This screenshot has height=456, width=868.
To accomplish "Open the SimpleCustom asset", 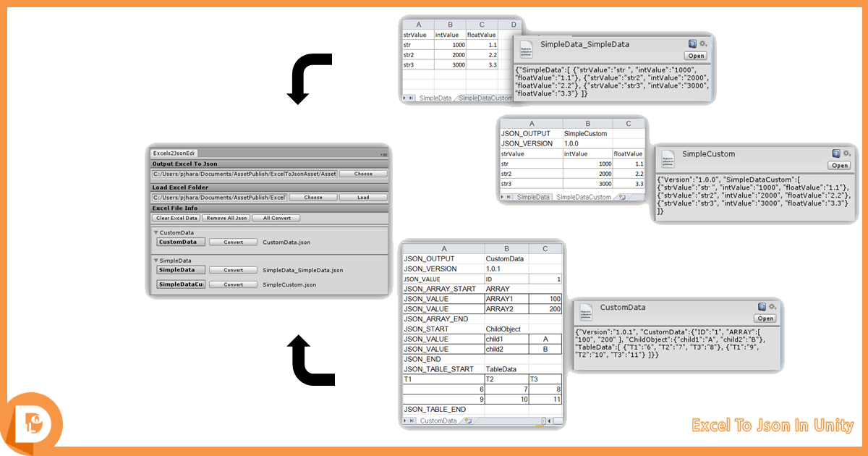I will pos(839,166).
